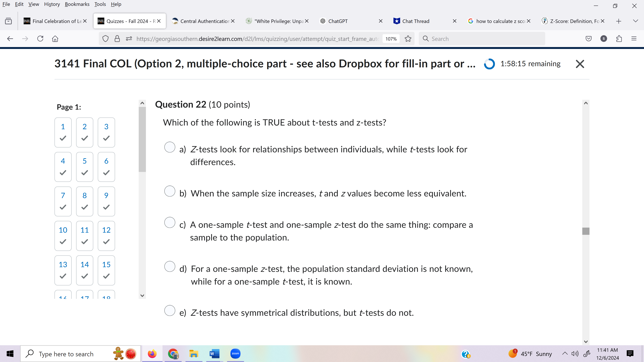This screenshot has height=362, width=644.
Task: Open the browser hamburger menu
Action: pos(634,39)
